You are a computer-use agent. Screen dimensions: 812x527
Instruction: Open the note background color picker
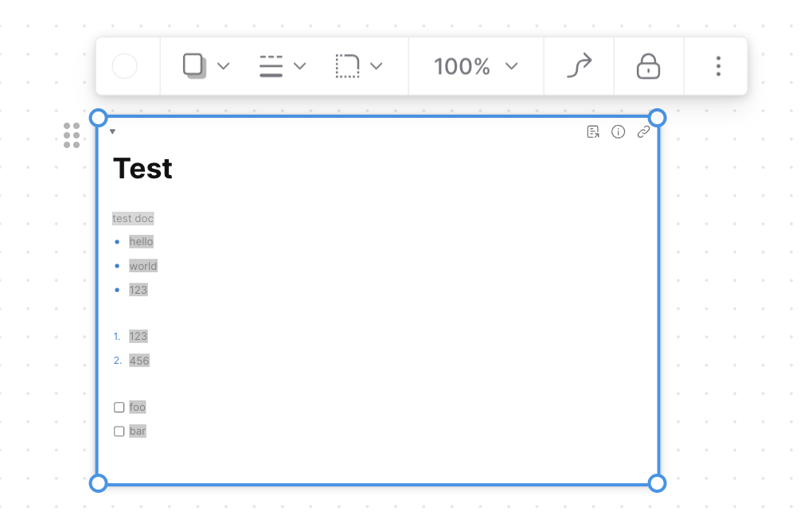coord(125,66)
